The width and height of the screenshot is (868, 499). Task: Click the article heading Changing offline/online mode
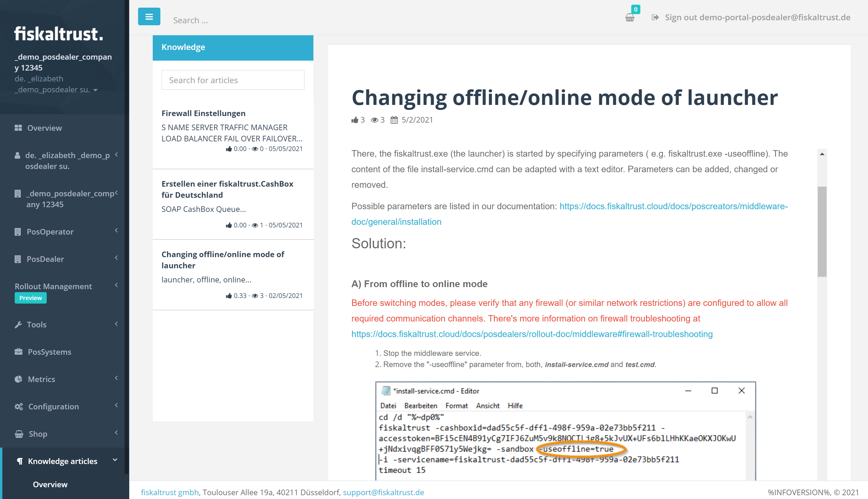[x=565, y=98]
